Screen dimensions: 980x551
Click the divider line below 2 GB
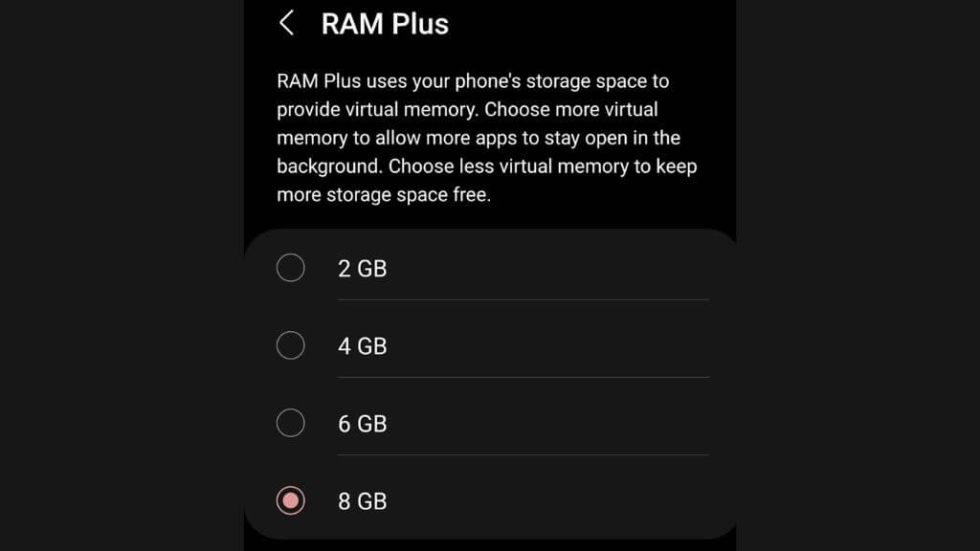pos(523,299)
